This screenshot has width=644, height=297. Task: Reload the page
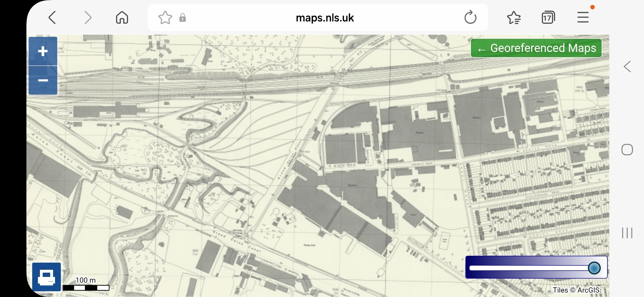[470, 18]
